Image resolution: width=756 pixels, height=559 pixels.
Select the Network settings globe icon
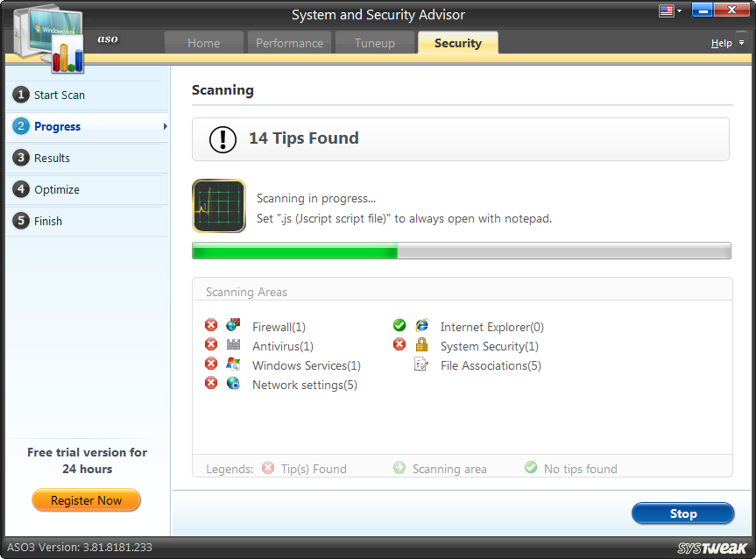[232, 385]
